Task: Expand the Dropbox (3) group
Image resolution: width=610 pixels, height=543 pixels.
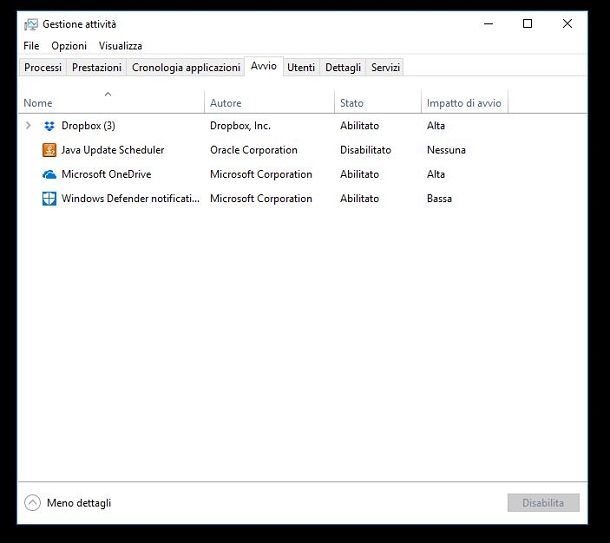Action: [28, 126]
